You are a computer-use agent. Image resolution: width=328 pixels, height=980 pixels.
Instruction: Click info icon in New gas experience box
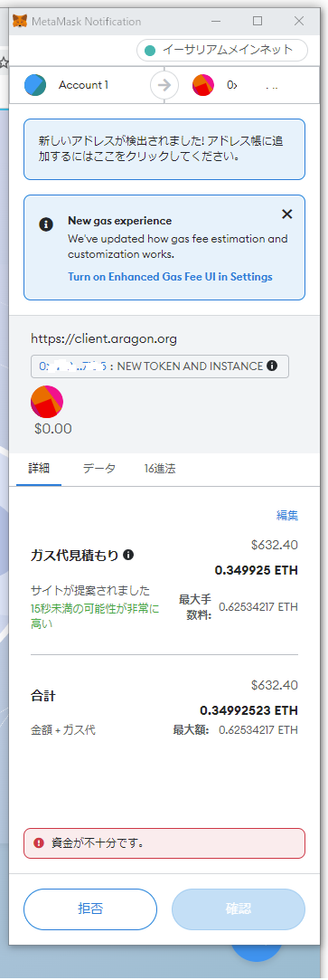click(x=45, y=224)
